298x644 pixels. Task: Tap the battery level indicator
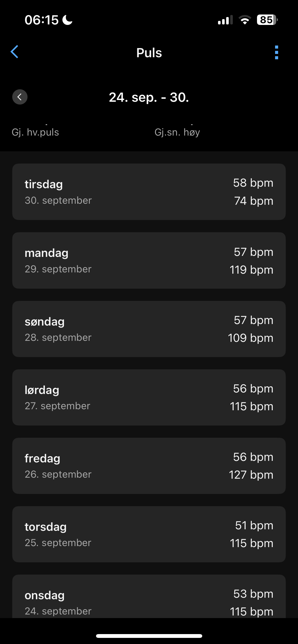click(267, 20)
